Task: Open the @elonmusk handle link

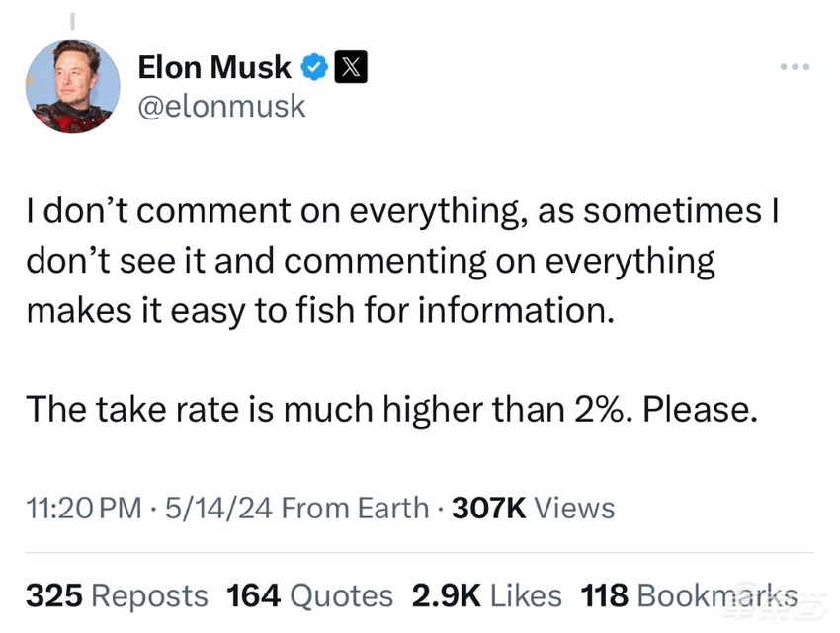Action: (221, 106)
